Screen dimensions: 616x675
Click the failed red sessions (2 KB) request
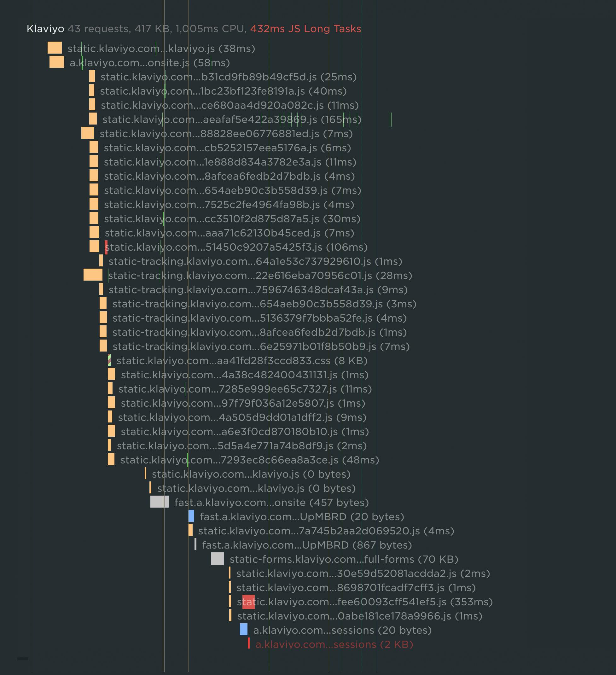click(334, 644)
